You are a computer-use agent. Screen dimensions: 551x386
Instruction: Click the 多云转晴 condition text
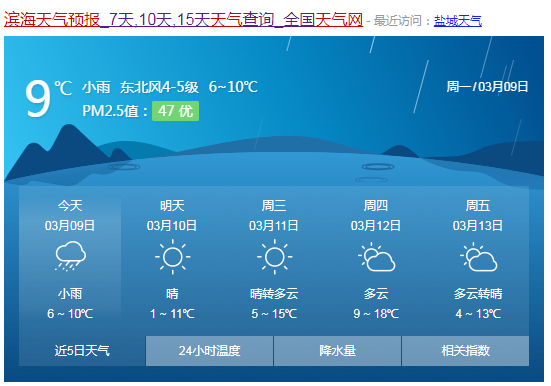pos(478,294)
